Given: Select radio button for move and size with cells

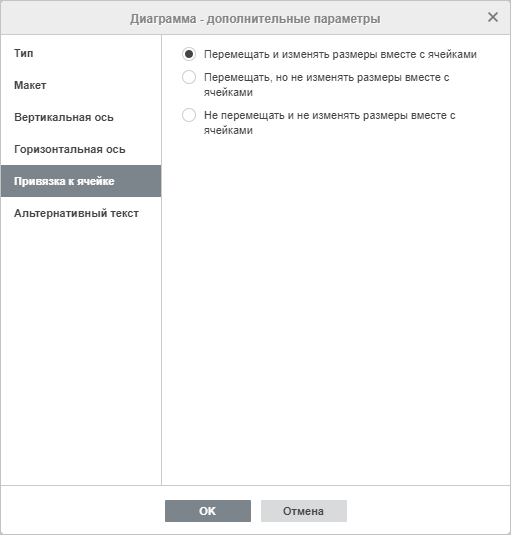Looking at the screenshot, I should click(x=189, y=54).
